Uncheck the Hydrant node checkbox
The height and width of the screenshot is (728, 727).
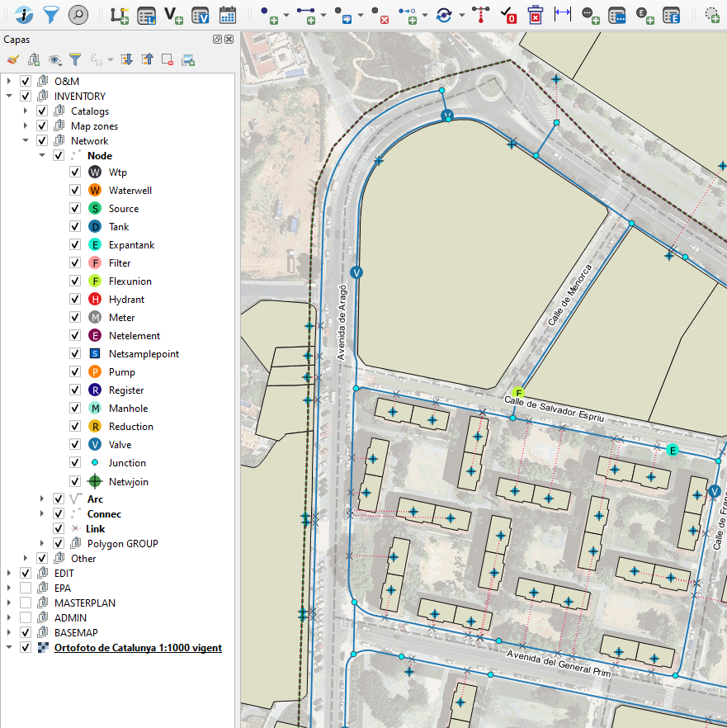75,299
